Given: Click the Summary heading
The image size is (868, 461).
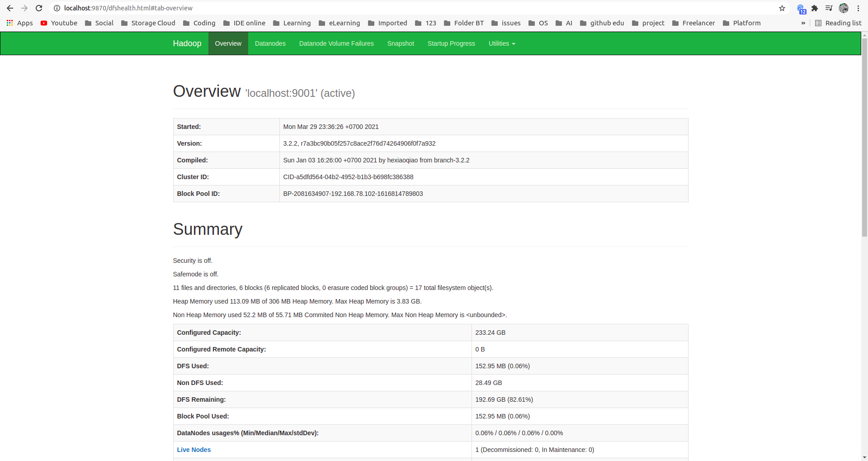Looking at the screenshot, I should pyautogui.click(x=208, y=229).
